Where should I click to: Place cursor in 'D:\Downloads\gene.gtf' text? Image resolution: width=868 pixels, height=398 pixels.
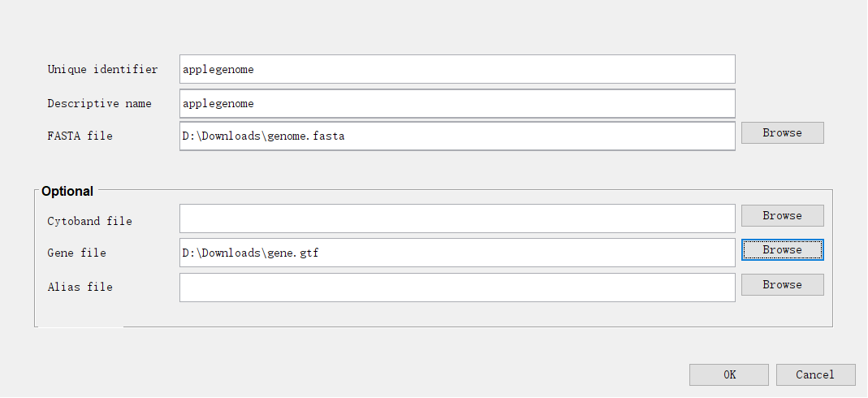point(251,253)
